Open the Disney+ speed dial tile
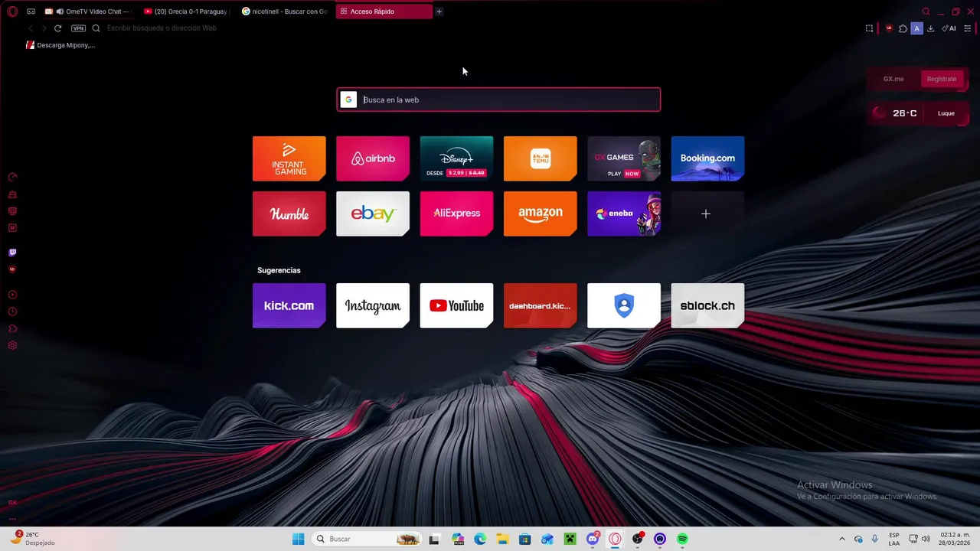 [x=456, y=158]
